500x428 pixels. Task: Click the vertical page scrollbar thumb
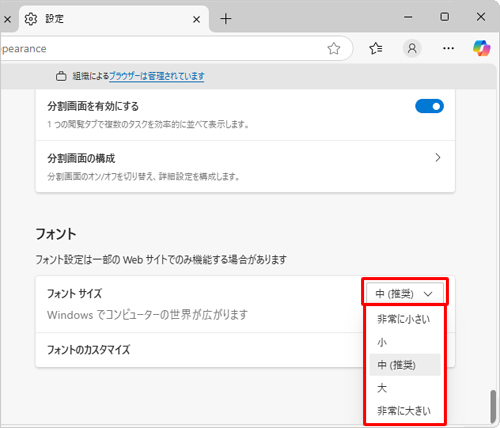pos(494,407)
